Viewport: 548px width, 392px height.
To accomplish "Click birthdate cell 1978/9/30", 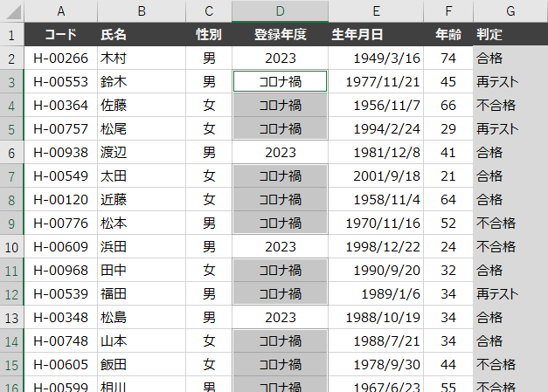I will pos(376,364).
